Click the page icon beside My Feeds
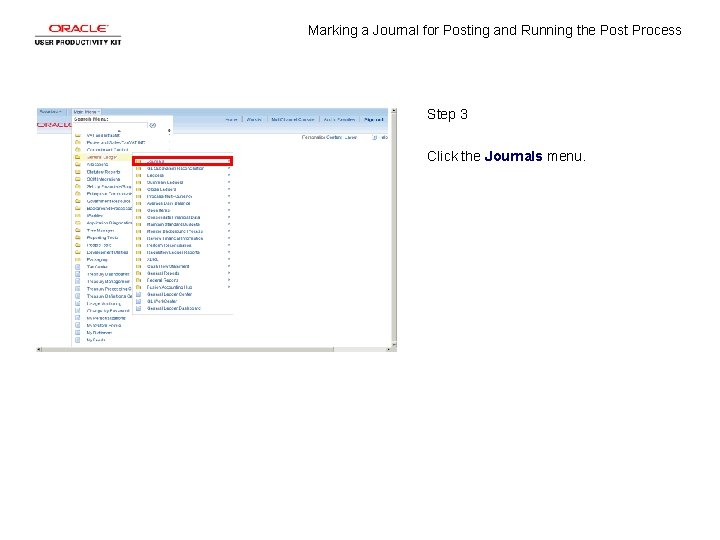720x540 pixels. click(78, 340)
